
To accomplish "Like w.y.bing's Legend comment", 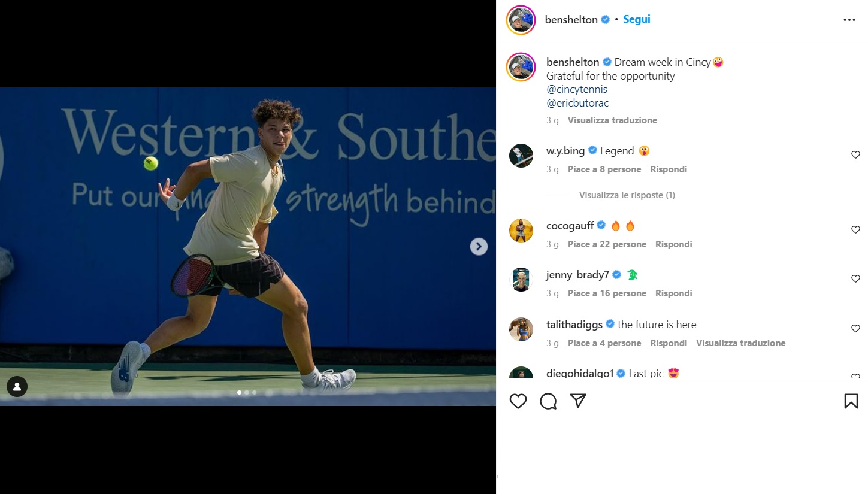I will (855, 155).
